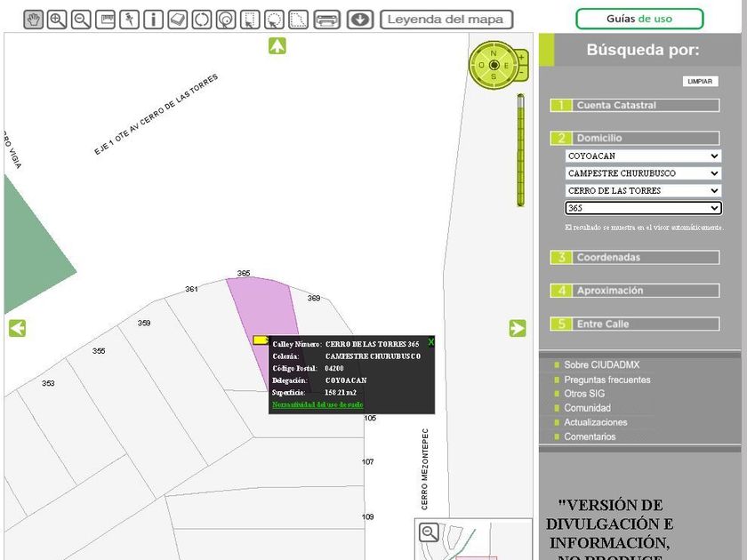
Task: Pan the map north with top green arrow
Action: click(x=277, y=45)
